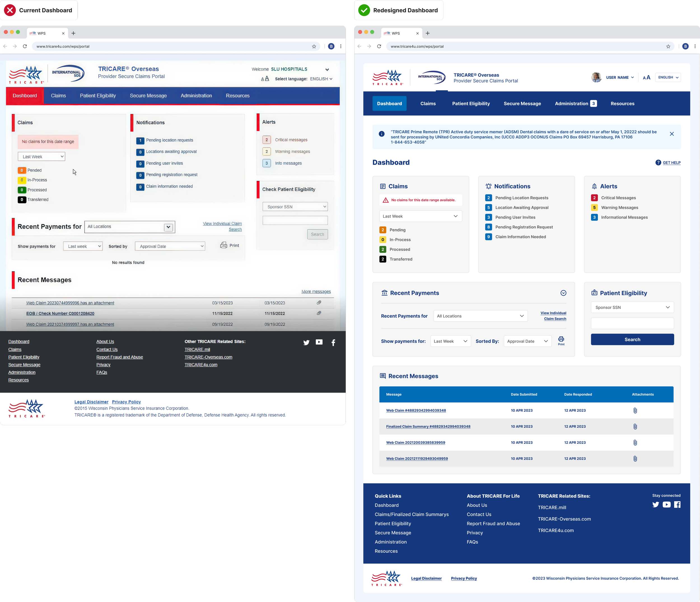The height and width of the screenshot is (602, 700).
Task: Click the GET HELP question mark icon
Action: [x=658, y=162]
